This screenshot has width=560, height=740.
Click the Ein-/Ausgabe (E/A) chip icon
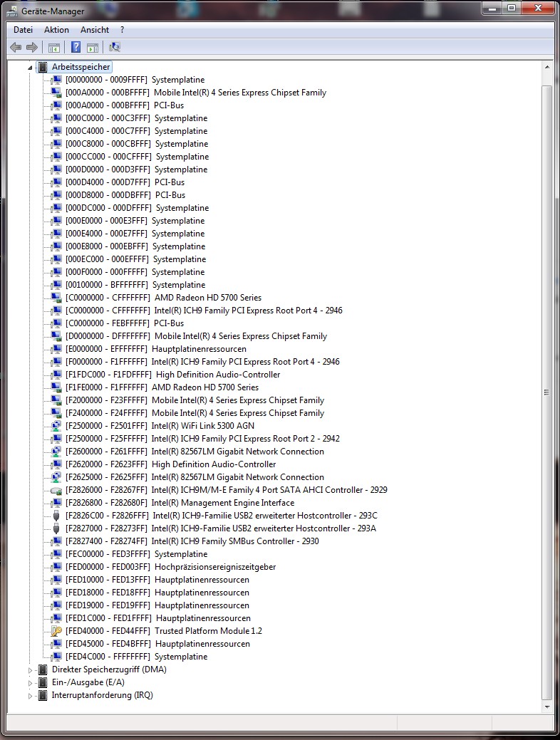43,682
